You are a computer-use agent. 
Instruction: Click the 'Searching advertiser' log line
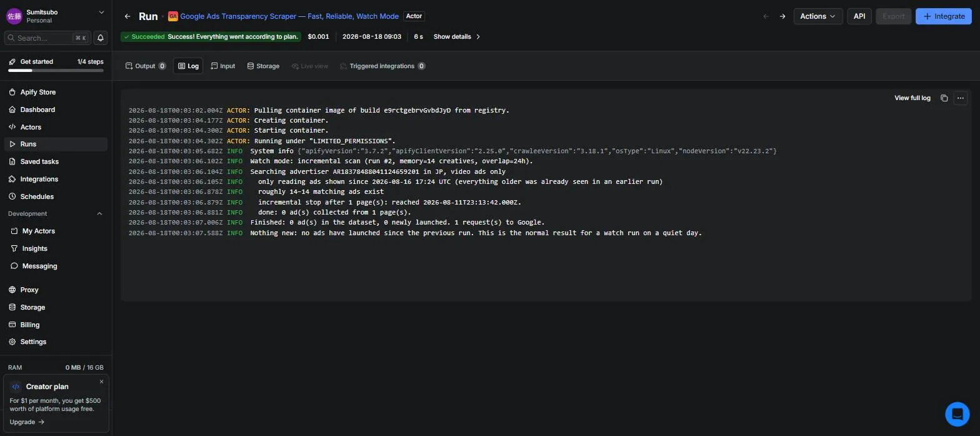pyautogui.click(x=317, y=172)
